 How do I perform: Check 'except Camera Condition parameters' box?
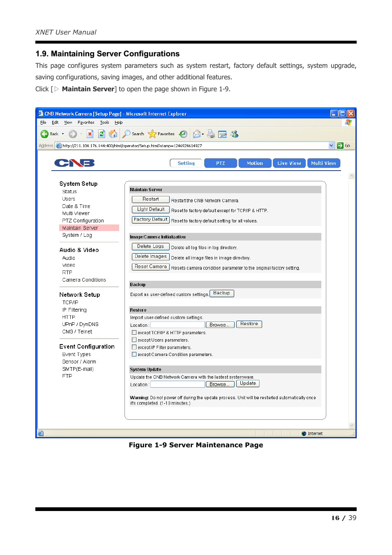pos(134,354)
